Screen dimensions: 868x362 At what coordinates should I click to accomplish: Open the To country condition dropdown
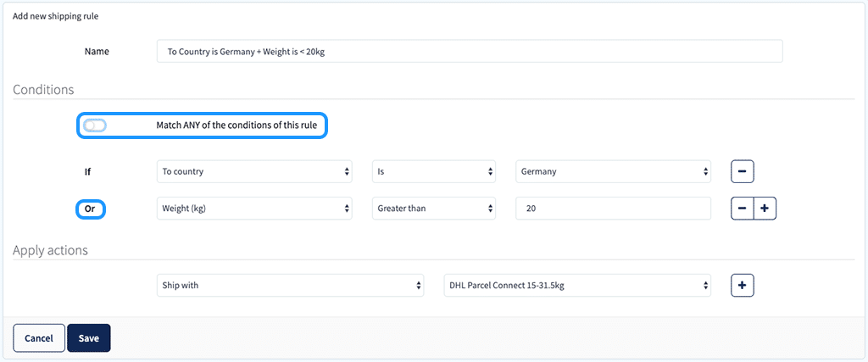click(x=254, y=171)
